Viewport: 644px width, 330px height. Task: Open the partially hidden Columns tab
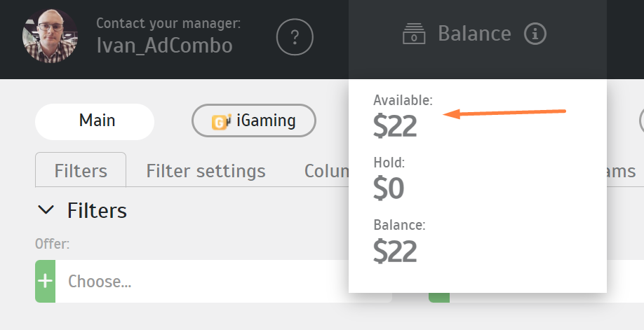pos(326,171)
